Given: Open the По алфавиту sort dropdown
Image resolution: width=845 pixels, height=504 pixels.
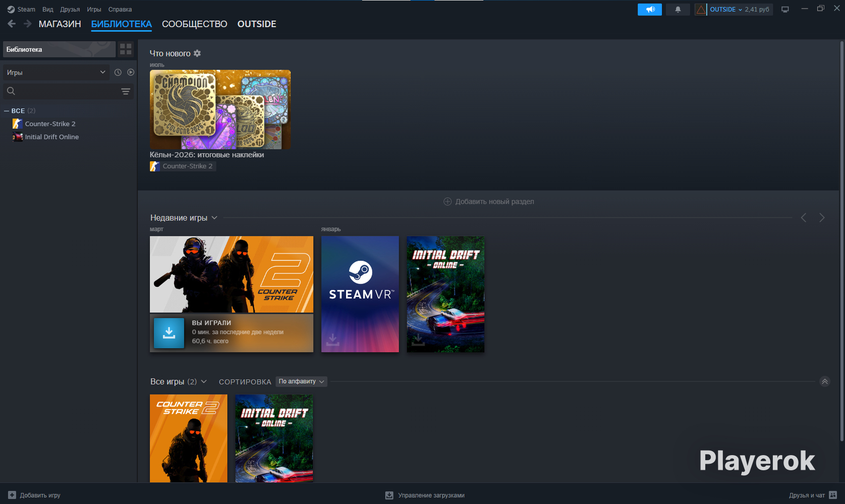Looking at the screenshot, I should [301, 382].
